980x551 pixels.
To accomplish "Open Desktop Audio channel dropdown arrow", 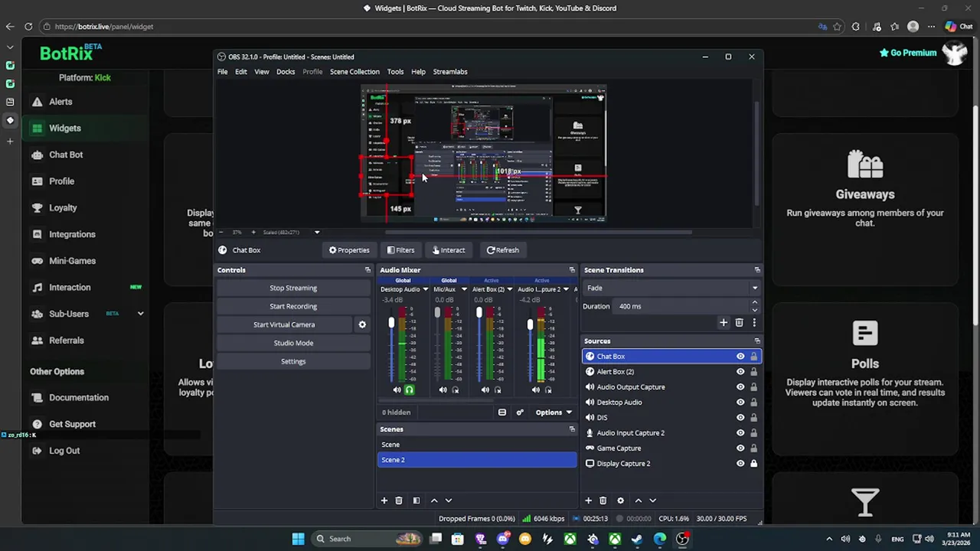I will point(425,289).
